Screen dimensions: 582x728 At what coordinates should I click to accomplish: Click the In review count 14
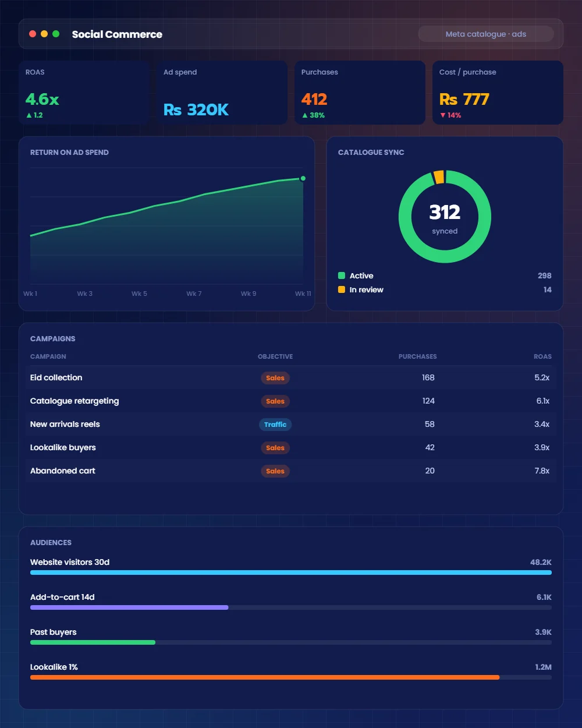(x=547, y=289)
